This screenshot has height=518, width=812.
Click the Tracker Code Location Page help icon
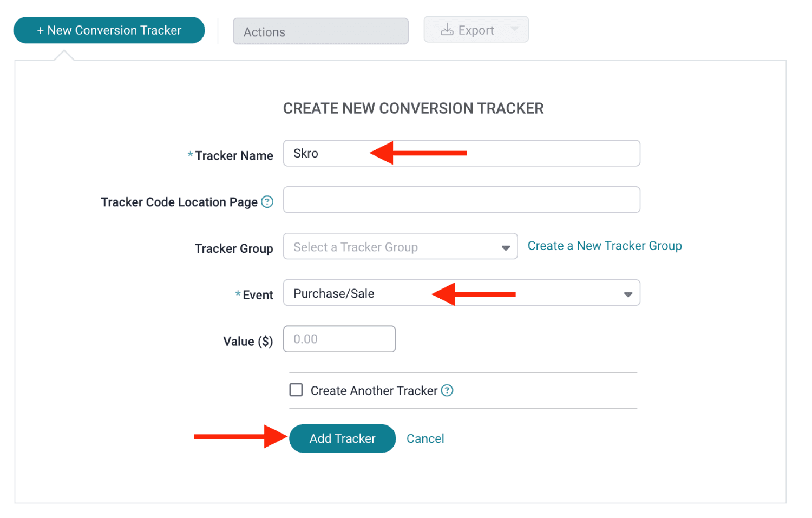[x=267, y=202]
